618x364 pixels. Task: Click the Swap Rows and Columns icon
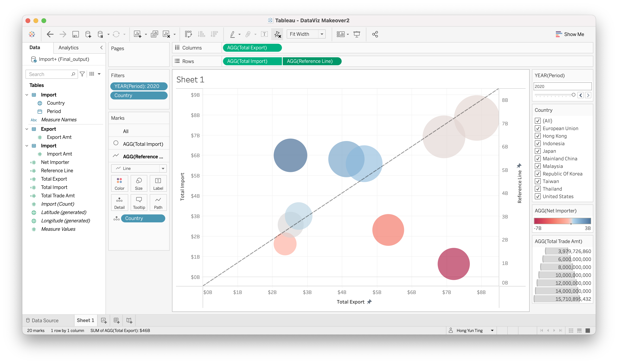pyautogui.click(x=188, y=34)
